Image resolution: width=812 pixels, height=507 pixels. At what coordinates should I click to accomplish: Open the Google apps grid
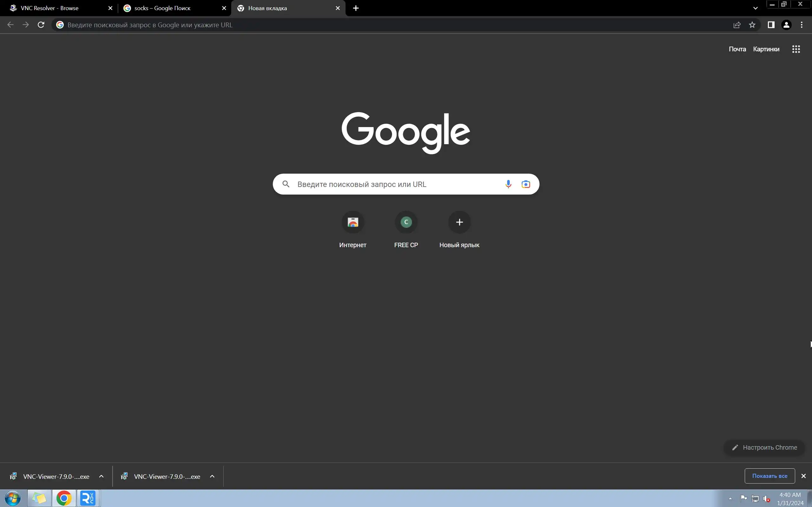coord(796,49)
